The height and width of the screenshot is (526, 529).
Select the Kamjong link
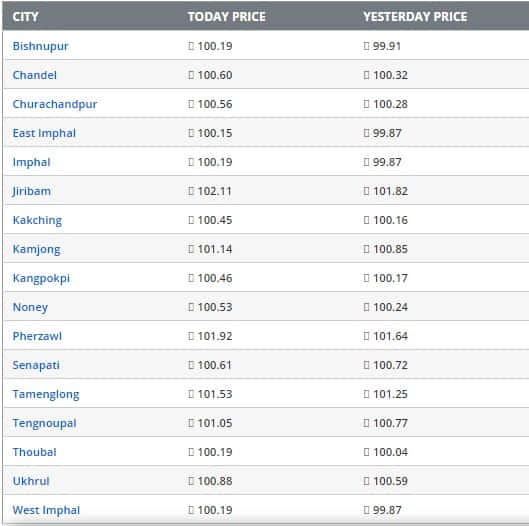coord(36,249)
